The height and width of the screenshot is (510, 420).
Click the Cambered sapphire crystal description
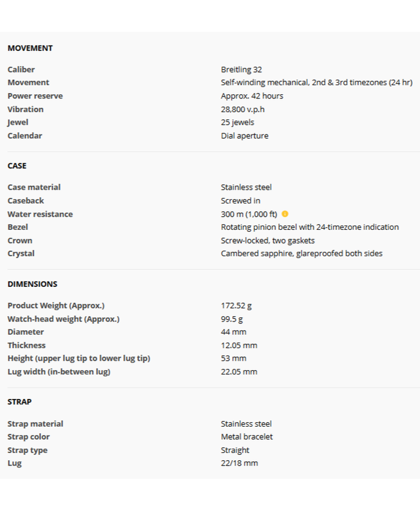pos(301,253)
